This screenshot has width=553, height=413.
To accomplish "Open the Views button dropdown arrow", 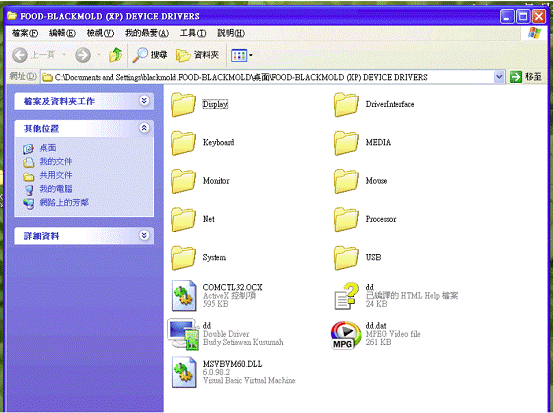I will 251,55.
